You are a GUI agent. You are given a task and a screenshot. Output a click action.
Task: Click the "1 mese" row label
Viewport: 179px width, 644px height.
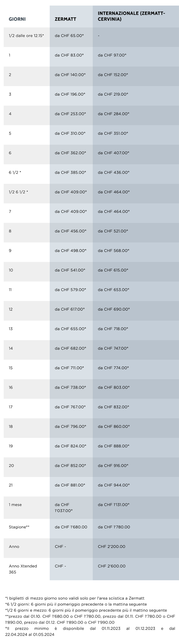pyautogui.click(x=15, y=505)
